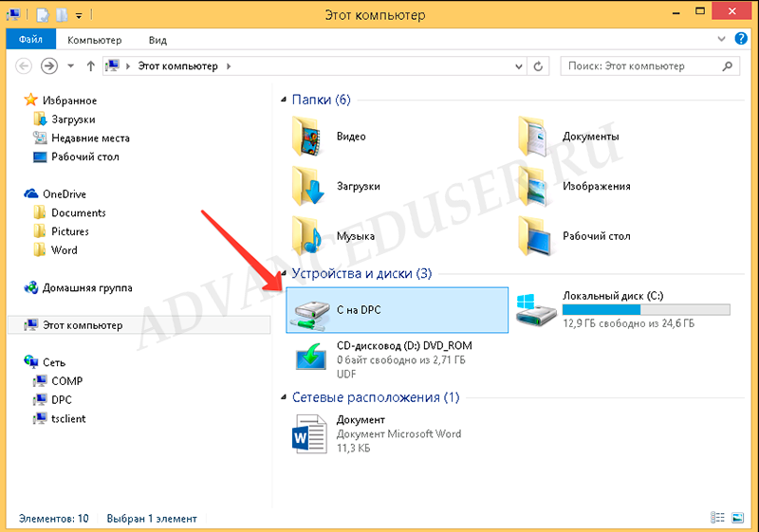Switch to the Вид ribbon tab
The height and width of the screenshot is (532, 759).
point(157,40)
